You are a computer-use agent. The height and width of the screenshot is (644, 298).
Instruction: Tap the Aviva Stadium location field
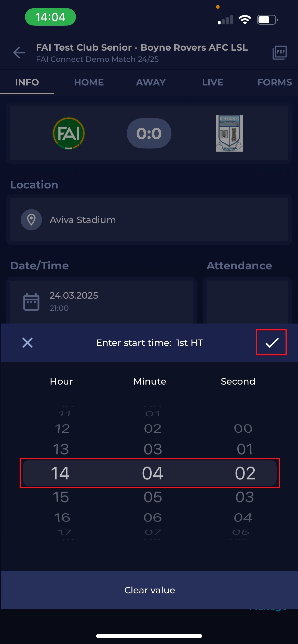149,220
